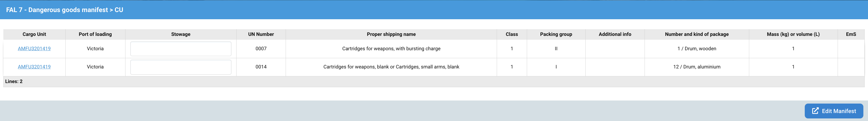
Task: Focus the Stowage field for UN 0014
Action: coord(180,67)
